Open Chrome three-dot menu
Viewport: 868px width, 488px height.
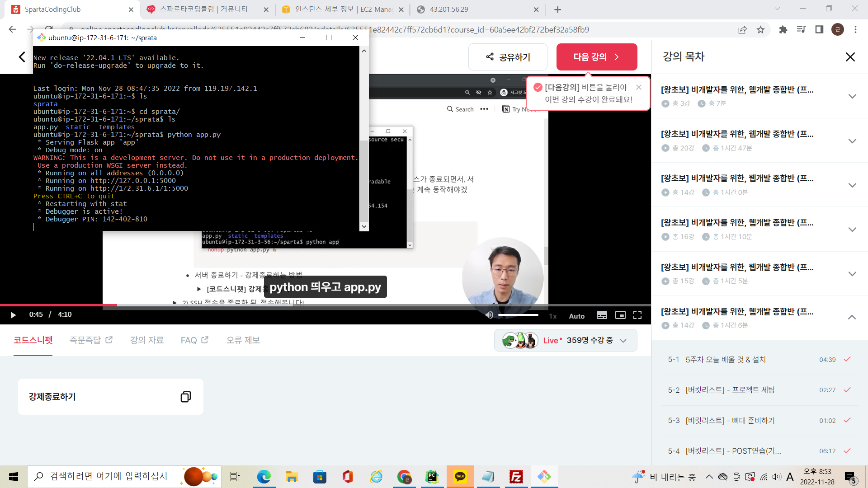click(x=855, y=30)
